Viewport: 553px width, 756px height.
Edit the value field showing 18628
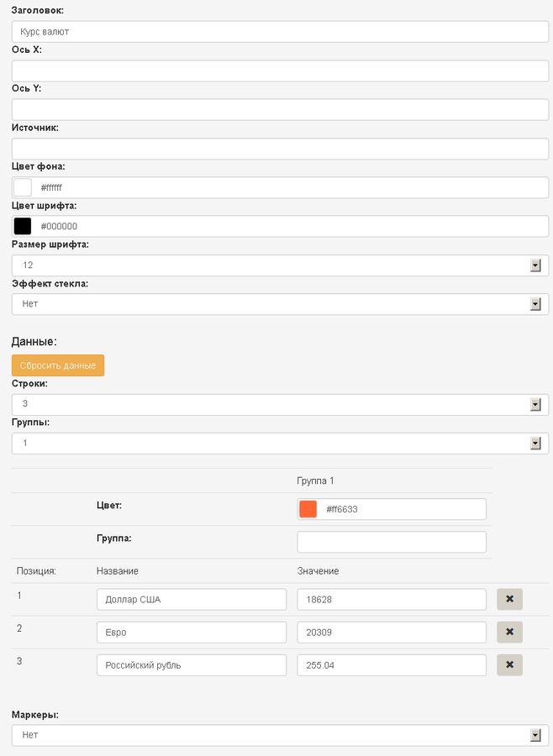coord(392,599)
